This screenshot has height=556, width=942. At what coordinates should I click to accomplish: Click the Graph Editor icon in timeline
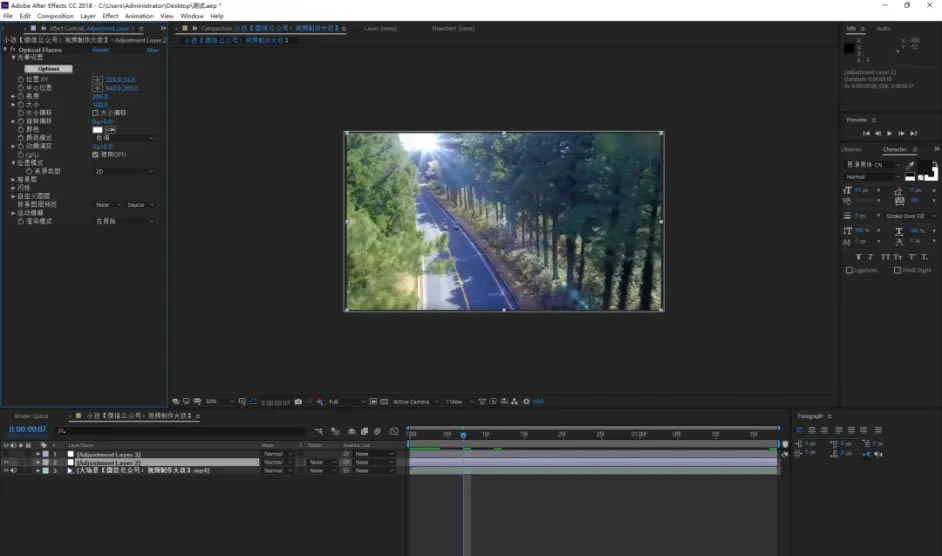[392, 431]
